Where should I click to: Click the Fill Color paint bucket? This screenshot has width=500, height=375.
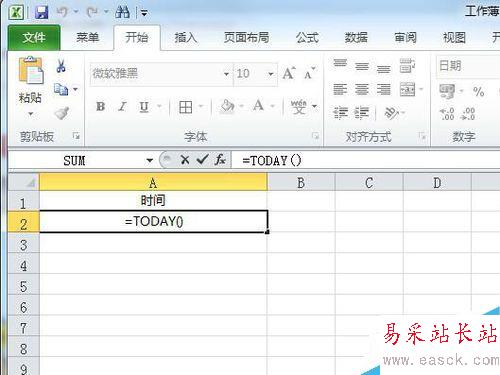click(x=227, y=107)
